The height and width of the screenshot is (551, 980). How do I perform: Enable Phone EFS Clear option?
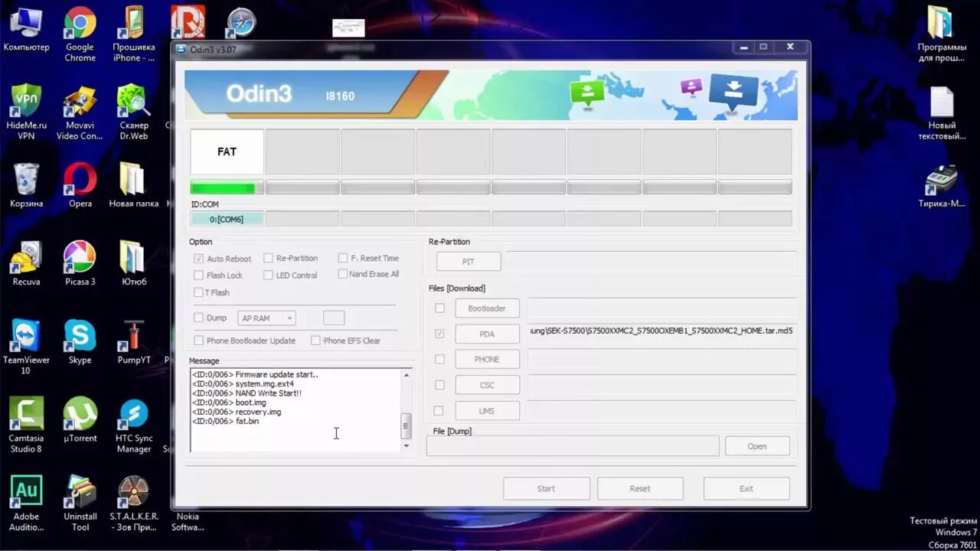(315, 341)
